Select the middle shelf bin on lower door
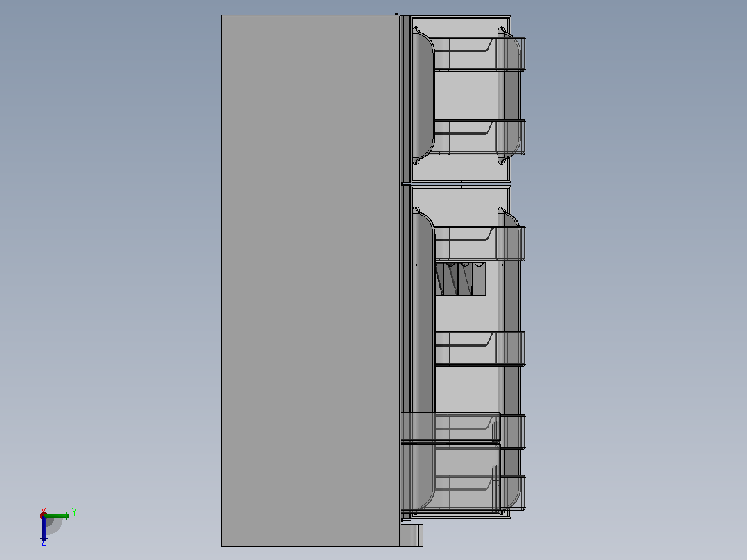 coord(480,349)
